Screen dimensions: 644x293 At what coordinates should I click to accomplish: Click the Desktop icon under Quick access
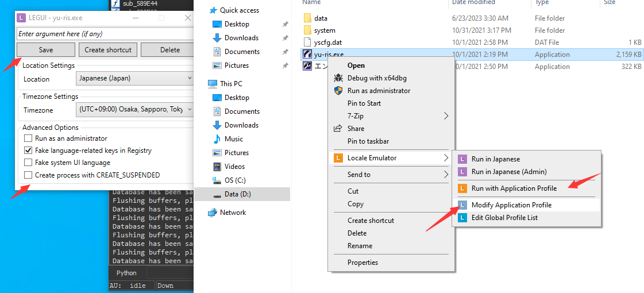(217, 24)
